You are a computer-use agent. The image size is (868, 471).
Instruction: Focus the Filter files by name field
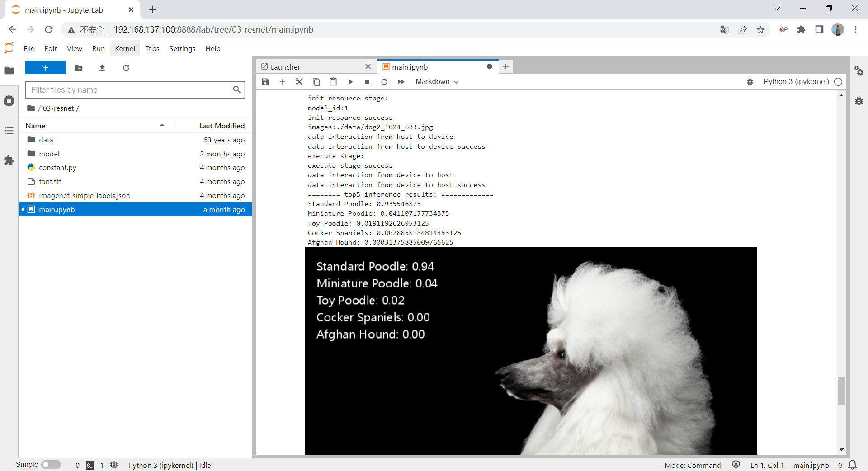[x=135, y=90]
